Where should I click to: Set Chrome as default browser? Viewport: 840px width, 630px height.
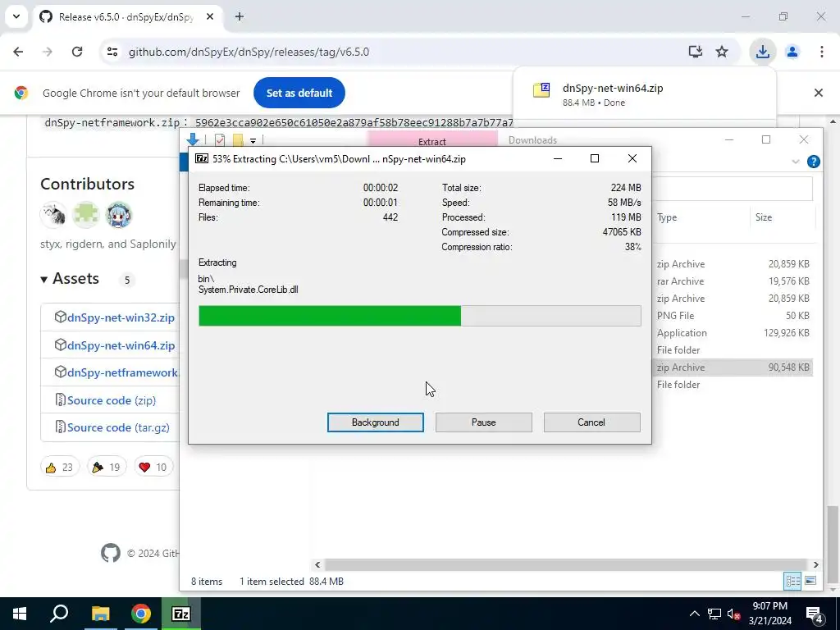pos(299,93)
